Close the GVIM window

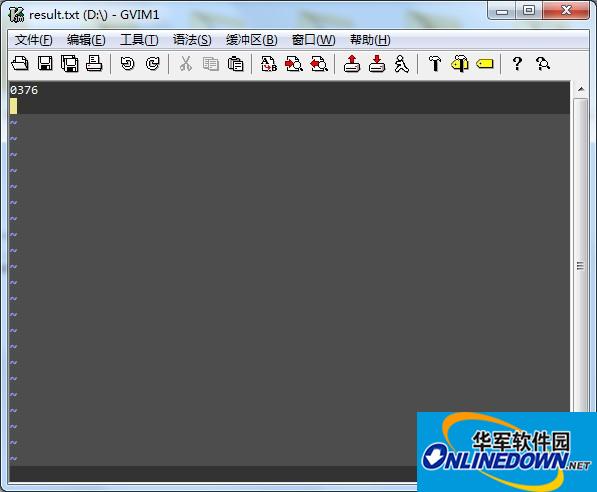566,11
